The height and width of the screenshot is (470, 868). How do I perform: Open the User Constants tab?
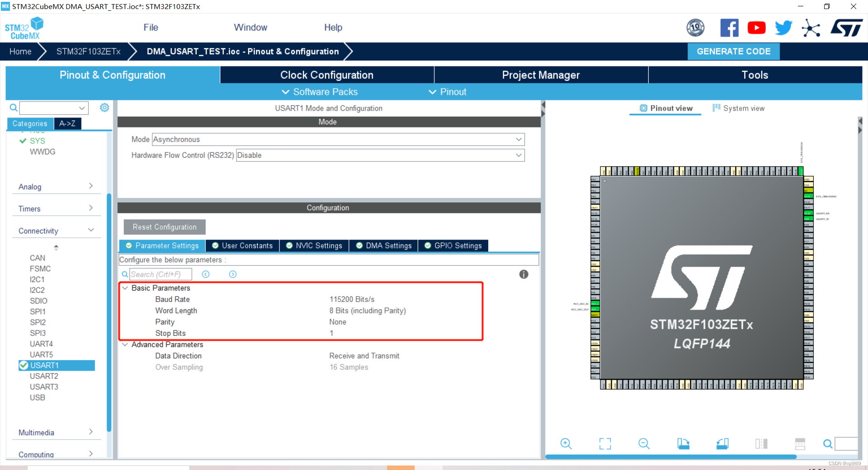(242, 245)
